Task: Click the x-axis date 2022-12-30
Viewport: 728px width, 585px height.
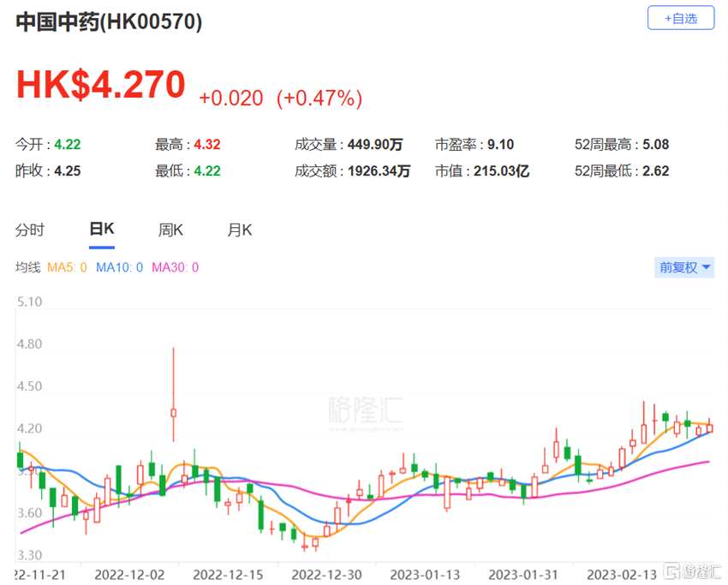Action: tap(326, 575)
